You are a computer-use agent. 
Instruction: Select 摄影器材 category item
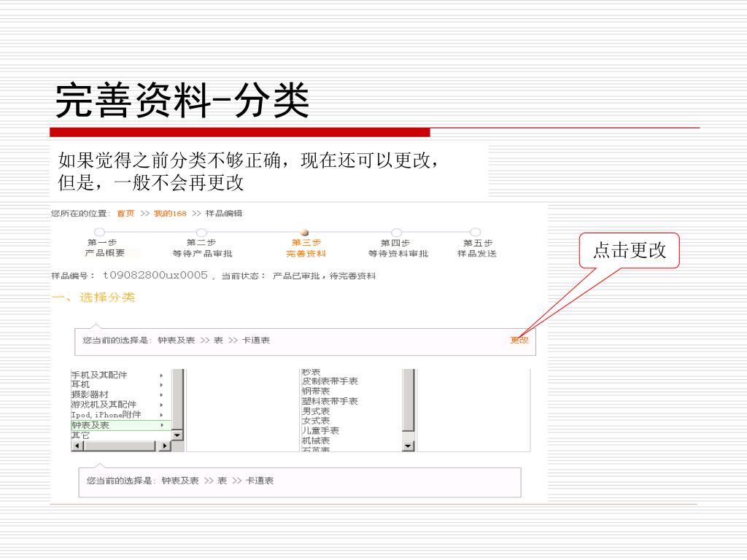[90, 394]
